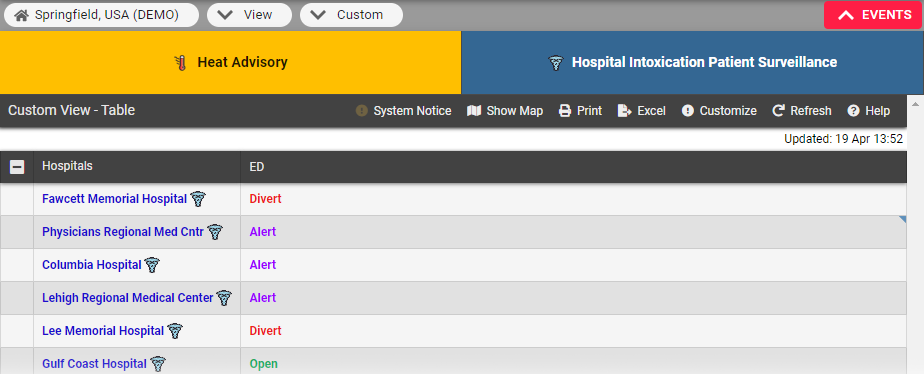Export the table to Excel
The height and width of the screenshot is (374, 924).
pos(642,111)
